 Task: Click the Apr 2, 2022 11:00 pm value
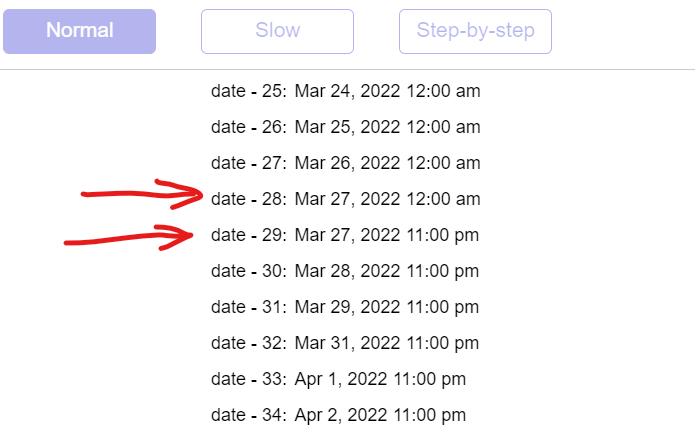pos(380,415)
